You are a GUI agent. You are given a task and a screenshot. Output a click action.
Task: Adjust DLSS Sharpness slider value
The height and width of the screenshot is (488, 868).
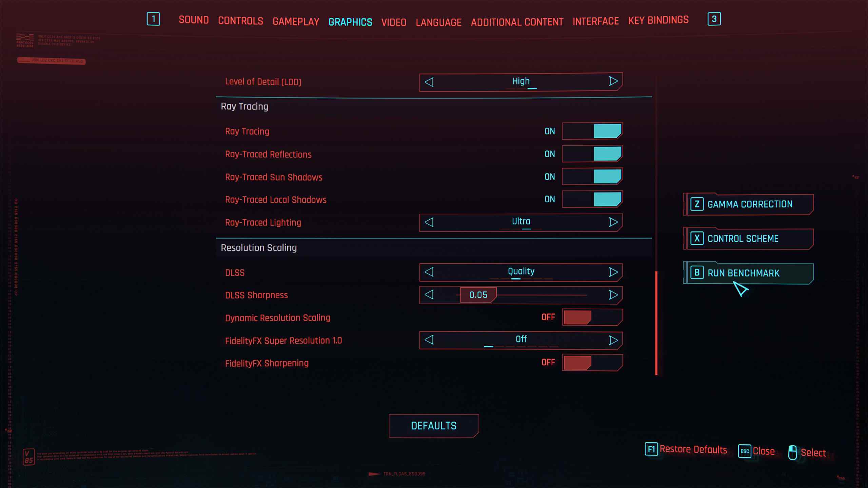tap(477, 294)
